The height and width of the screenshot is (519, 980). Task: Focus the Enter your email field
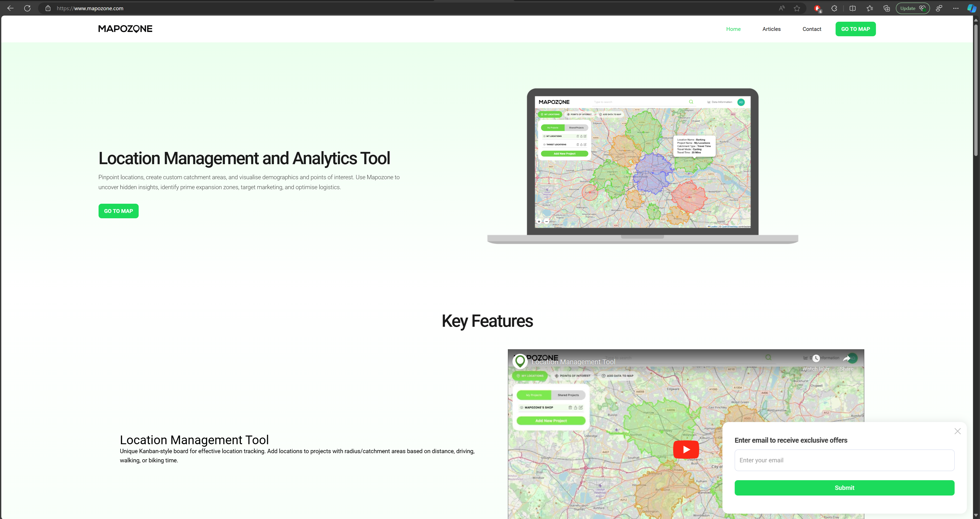pyautogui.click(x=844, y=460)
